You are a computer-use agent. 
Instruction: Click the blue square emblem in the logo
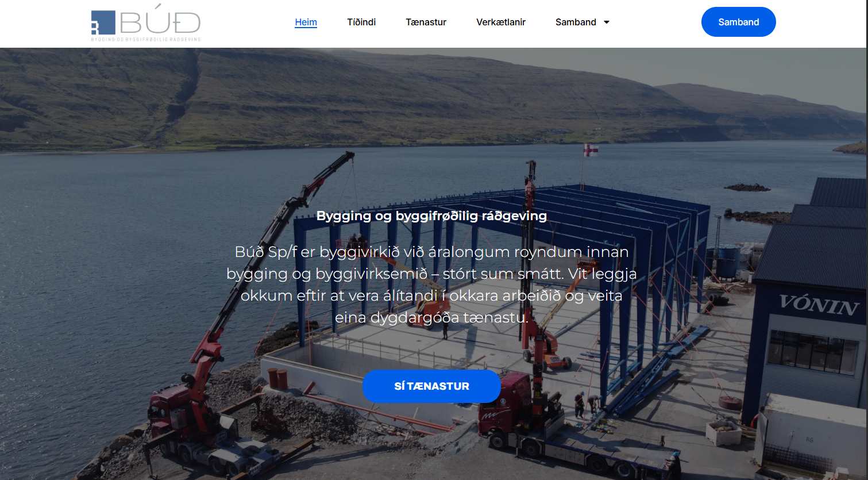point(103,22)
